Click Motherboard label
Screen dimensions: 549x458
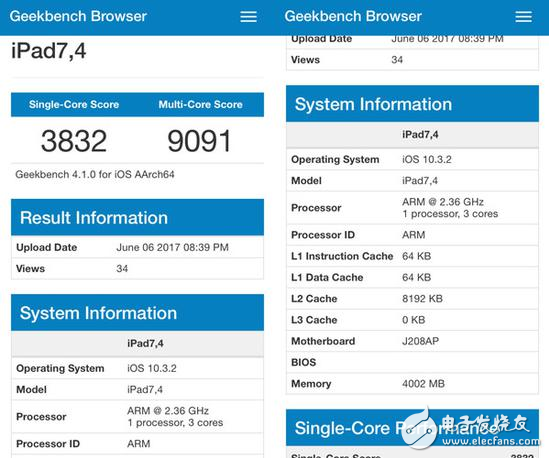click(x=323, y=341)
